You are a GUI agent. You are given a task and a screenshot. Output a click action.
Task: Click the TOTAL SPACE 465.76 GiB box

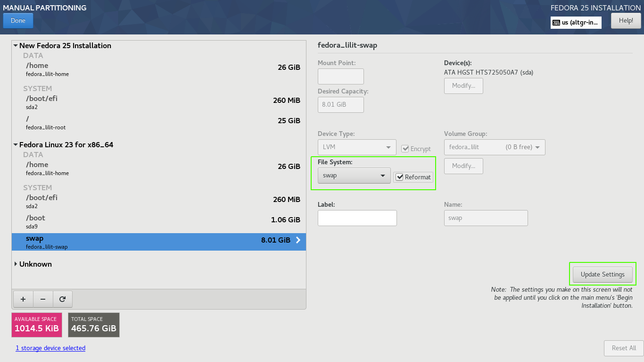tap(94, 325)
